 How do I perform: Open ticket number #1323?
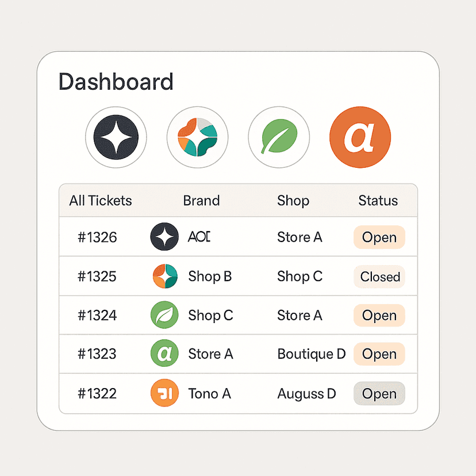97,354
